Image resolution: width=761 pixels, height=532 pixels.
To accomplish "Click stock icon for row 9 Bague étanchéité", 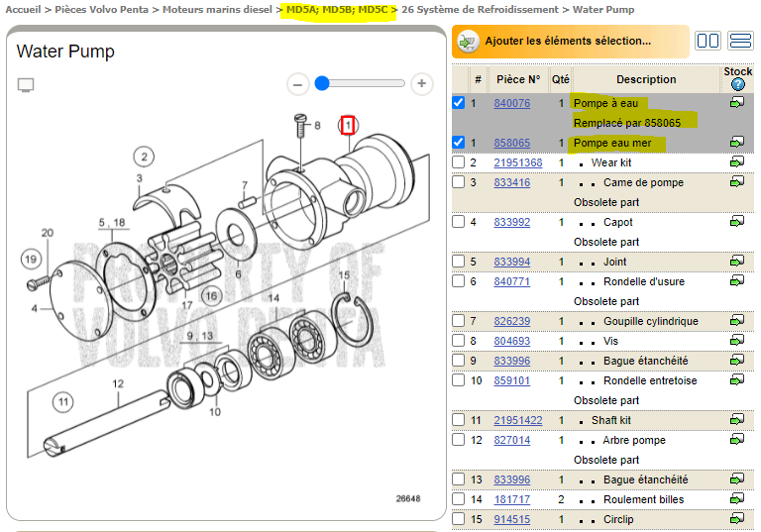I will coord(737,361).
